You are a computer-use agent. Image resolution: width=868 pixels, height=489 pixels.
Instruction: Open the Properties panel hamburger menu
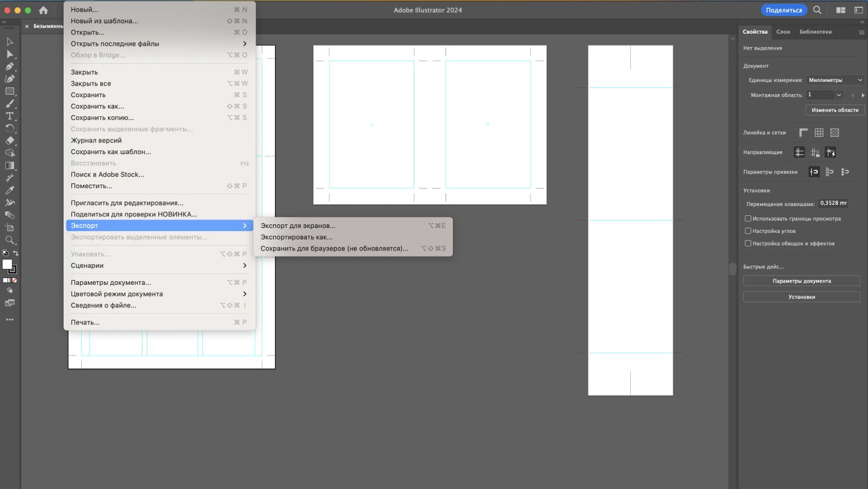pyautogui.click(x=862, y=32)
